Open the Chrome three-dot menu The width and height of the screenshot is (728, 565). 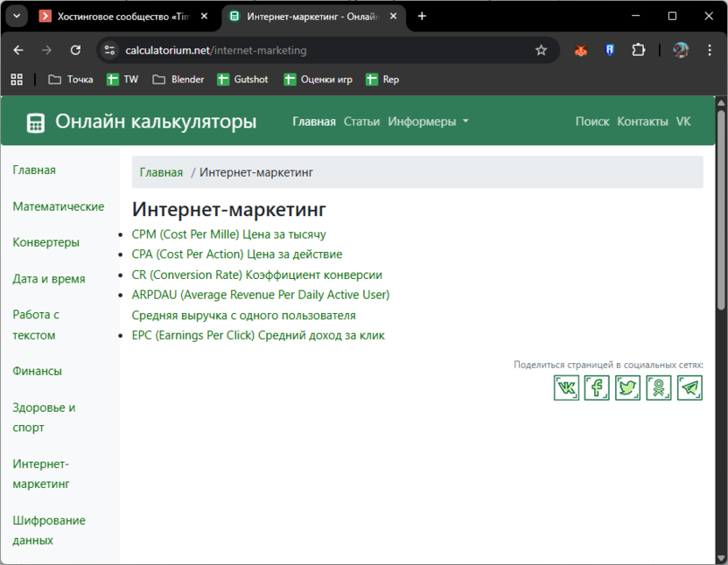point(710,51)
